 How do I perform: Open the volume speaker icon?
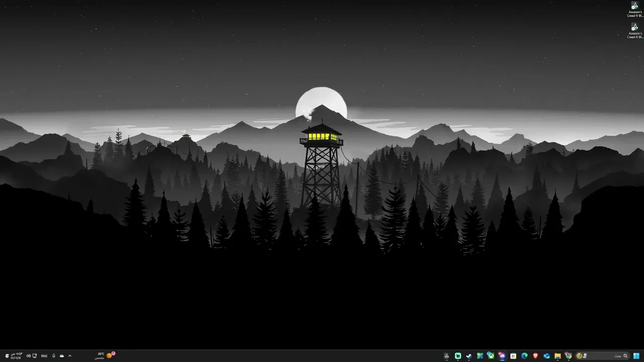click(28, 356)
